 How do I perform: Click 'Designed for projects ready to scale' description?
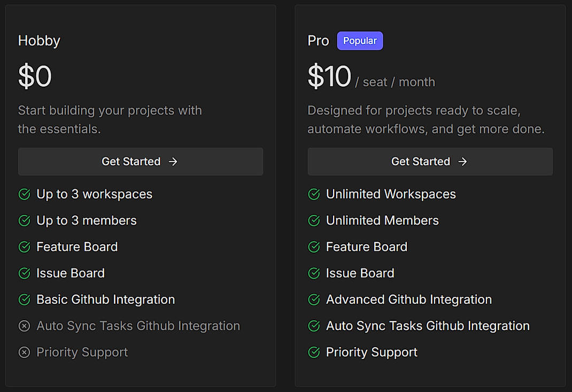[x=426, y=120]
